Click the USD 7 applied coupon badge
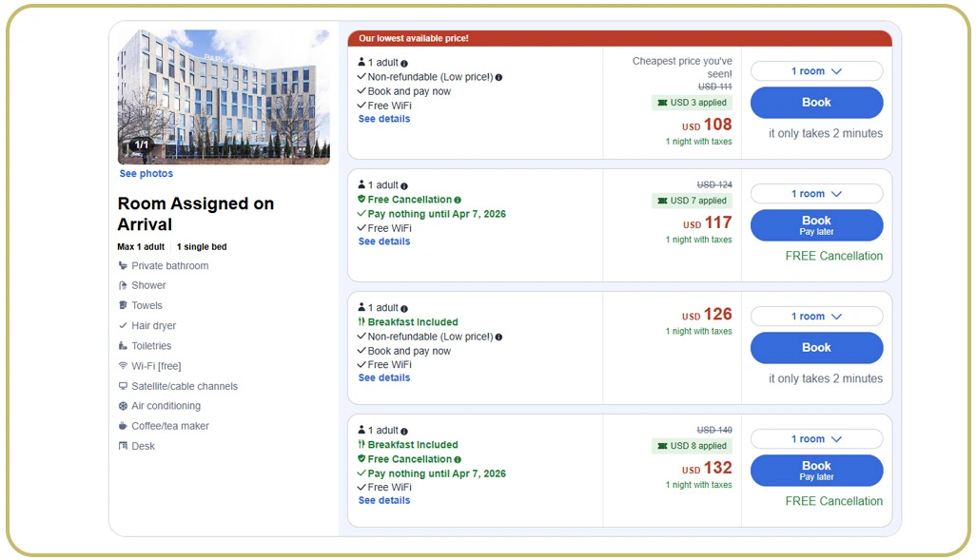The width and height of the screenshot is (976, 560). point(692,201)
